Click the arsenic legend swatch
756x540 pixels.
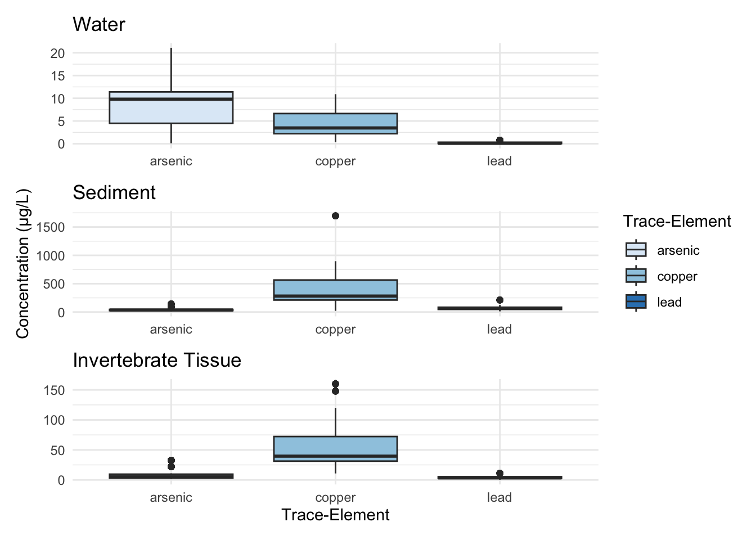pyautogui.click(x=636, y=250)
